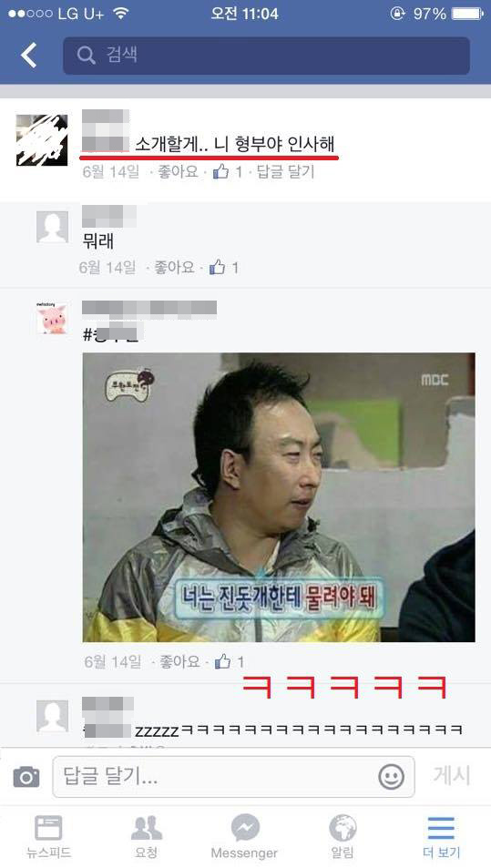Open the 더 보기 menu tab
491x868 pixels.
pos(441,836)
